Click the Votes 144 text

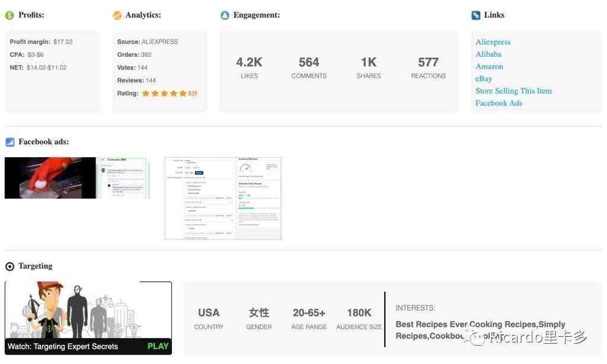(132, 68)
